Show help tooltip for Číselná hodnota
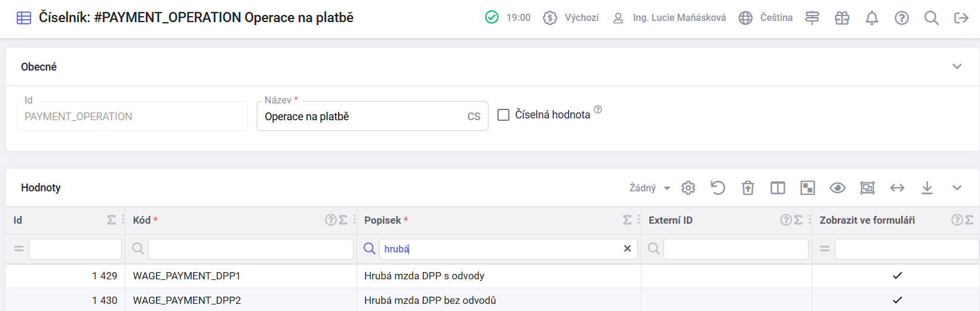Viewport: 980px width, 311px height. (x=598, y=109)
